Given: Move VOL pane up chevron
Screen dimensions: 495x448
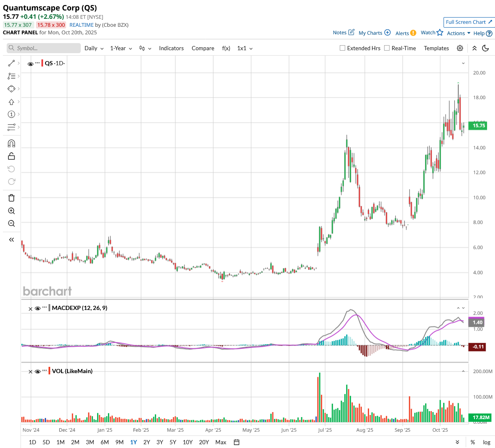Looking at the screenshot, I should pos(463,371).
